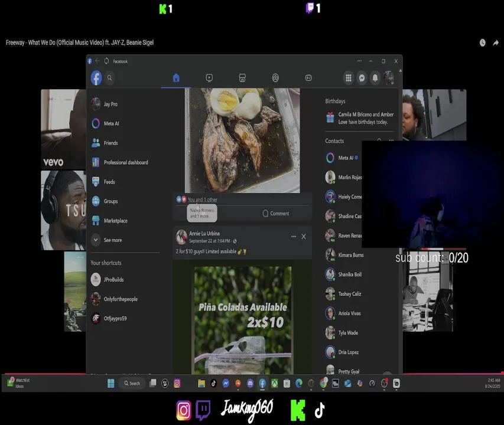
Task: Open the Video tab in Facebook's top bar
Action: (x=209, y=78)
